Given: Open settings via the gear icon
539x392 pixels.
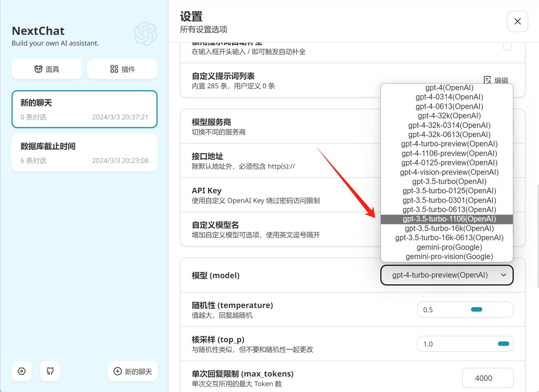Looking at the screenshot, I should [22, 371].
